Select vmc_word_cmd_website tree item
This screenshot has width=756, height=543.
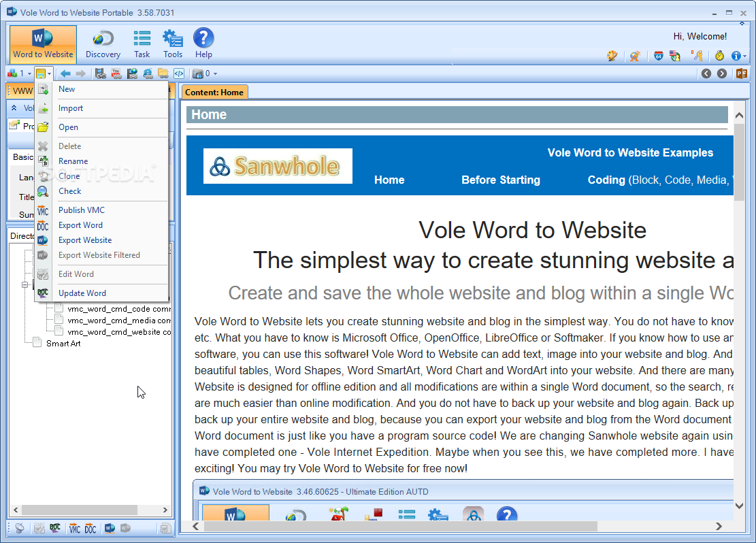pyautogui.click(x=118, y=332)
